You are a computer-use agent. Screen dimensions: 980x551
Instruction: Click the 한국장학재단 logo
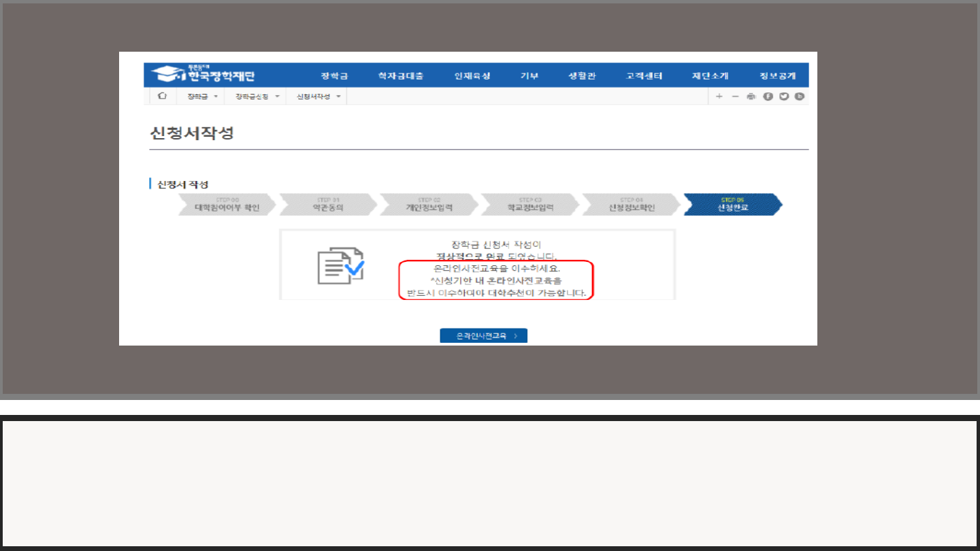(203, 75)
